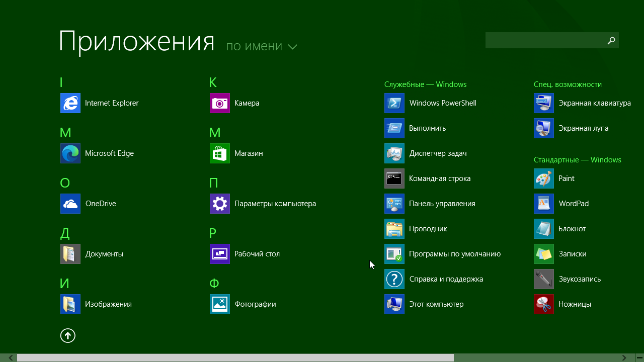Open the Справка и поддержка icon

tap(394, 279)
